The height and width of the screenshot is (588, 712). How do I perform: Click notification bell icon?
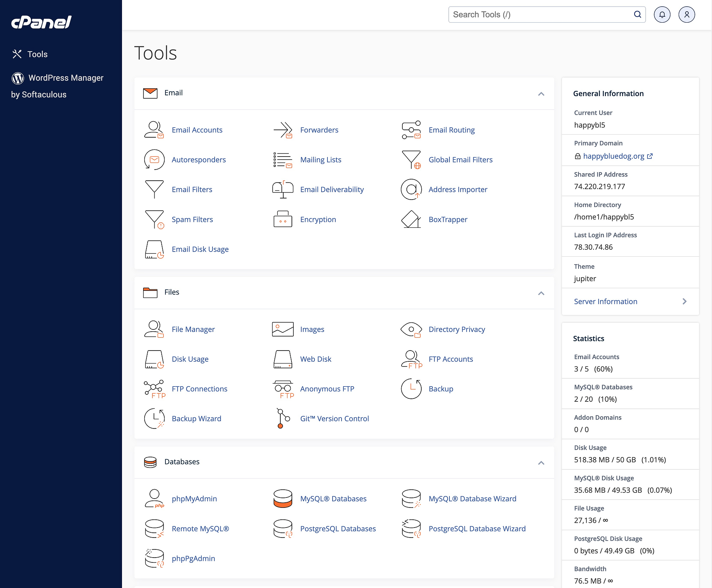662,14
